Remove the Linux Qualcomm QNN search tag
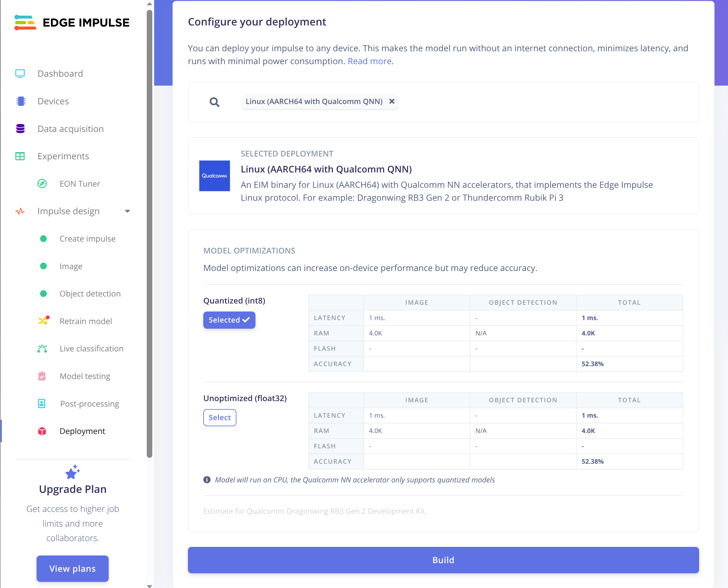 coord(392,101)
